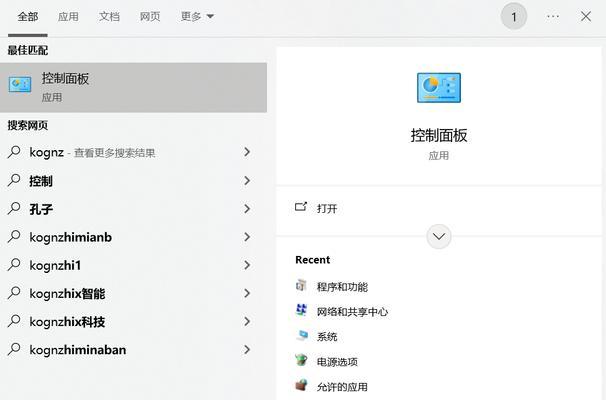The image size is (606, 400).
Task: Open 程序和功能 from Recent list
Action: click(x=342, y=287)
